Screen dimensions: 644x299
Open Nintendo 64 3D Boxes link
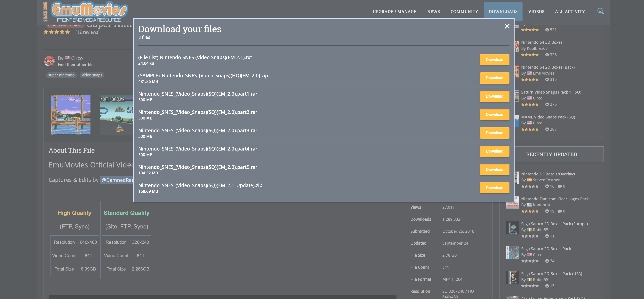[x=541, y=42]
